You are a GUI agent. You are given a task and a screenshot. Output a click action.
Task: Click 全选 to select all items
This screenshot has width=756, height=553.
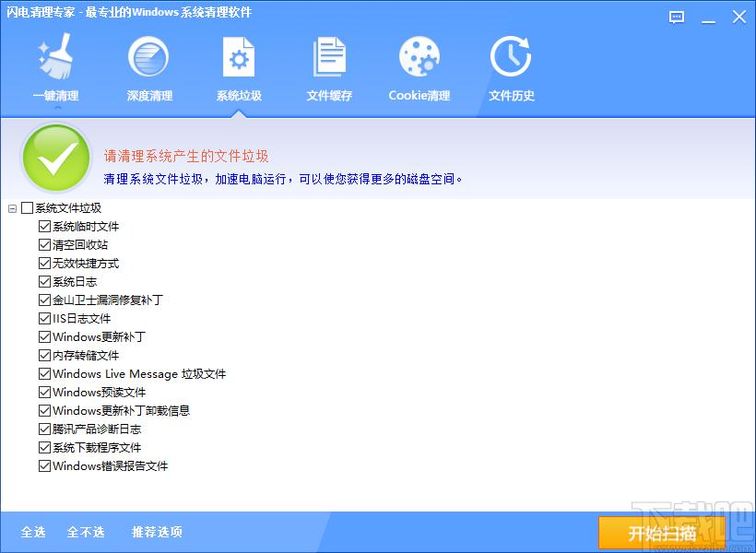point(33,532)
